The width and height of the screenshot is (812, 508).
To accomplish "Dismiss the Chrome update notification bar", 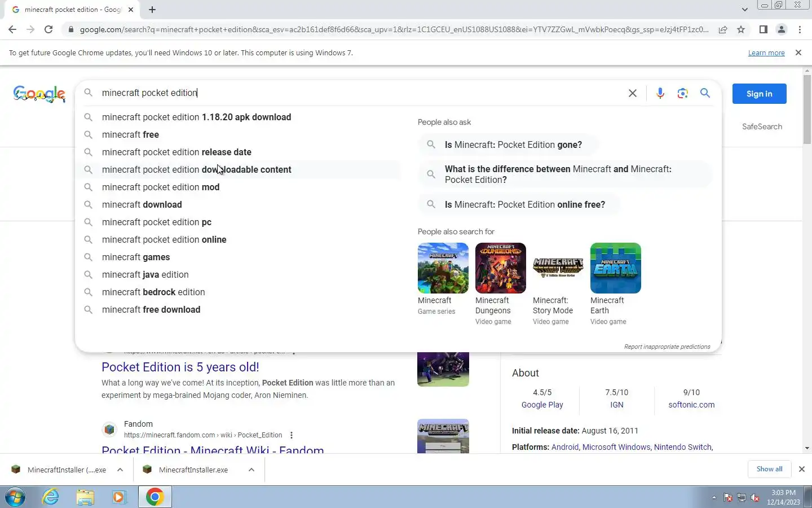I will [x=798, y=52].
